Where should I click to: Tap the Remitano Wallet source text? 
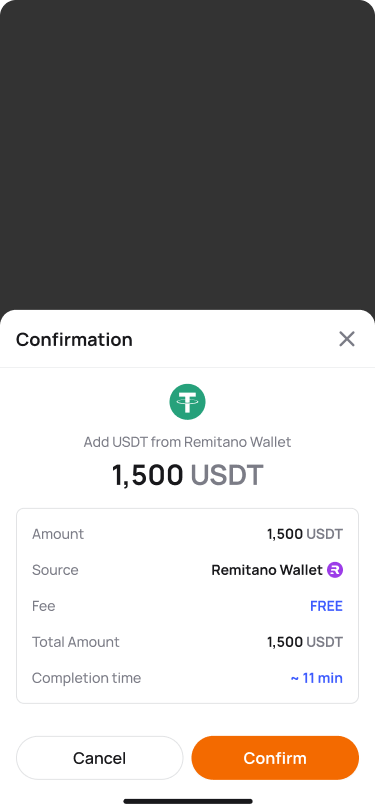coord(267,570)
